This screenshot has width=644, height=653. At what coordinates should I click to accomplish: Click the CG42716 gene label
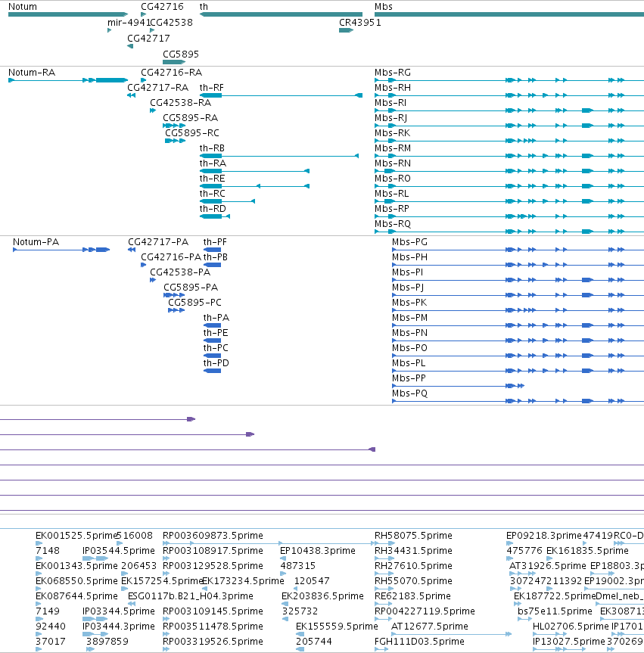click(162, 7)
